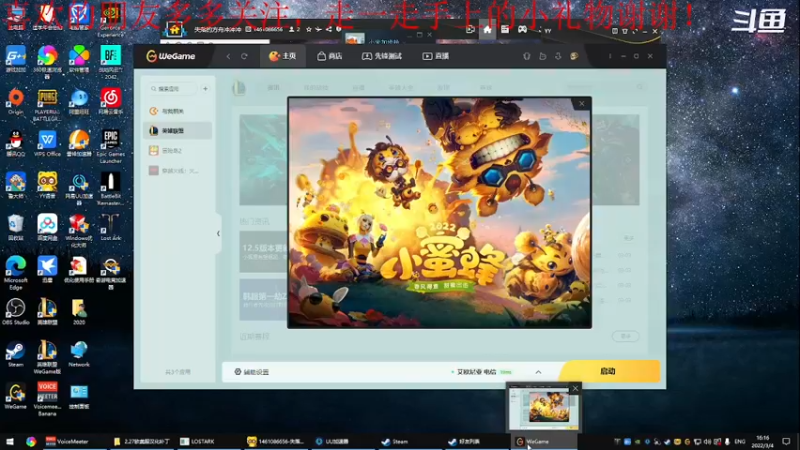Open PLAYERUNKNOWN'S BATTLEGROUNDS shortcut

47,105
